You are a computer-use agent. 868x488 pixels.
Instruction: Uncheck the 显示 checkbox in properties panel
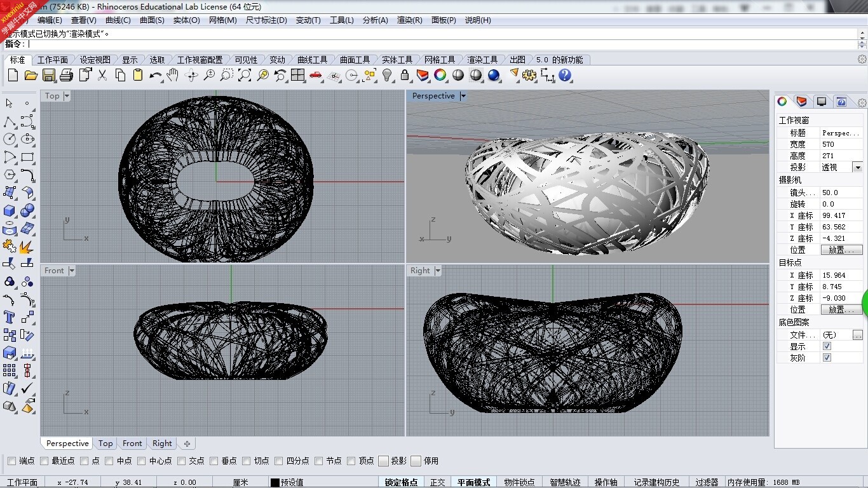(827, 346)
